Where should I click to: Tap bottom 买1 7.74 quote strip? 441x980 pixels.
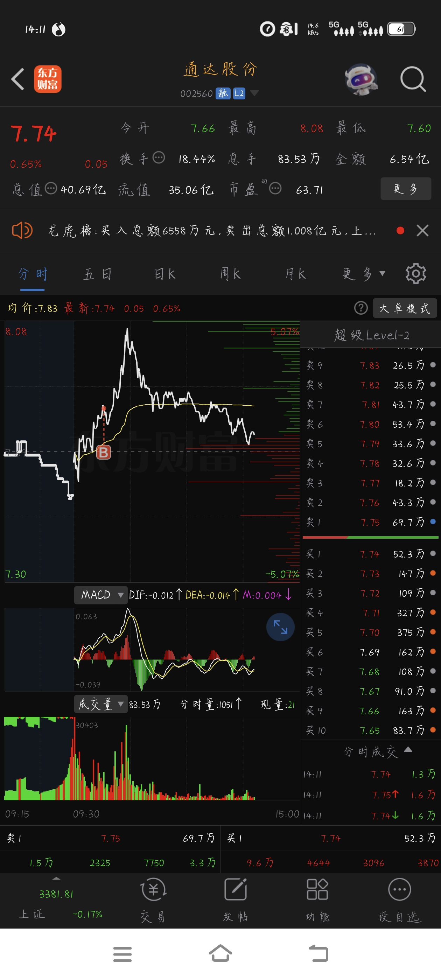(331, 838)
